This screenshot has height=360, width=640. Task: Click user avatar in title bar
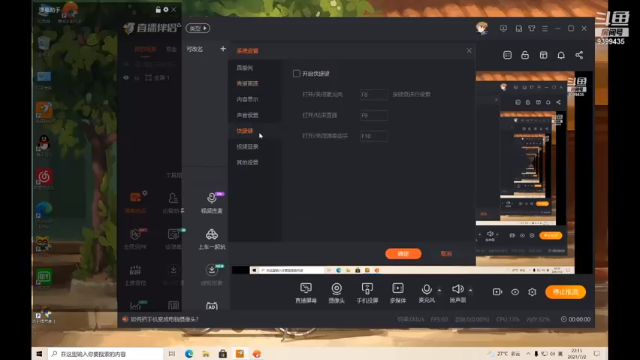[482, 28]
